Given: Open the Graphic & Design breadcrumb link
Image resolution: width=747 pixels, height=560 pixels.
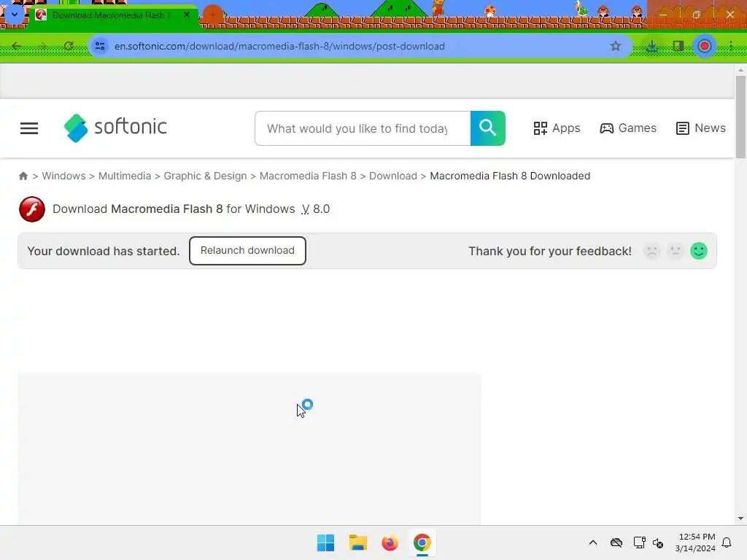Looking at the screenshot, I should (x=205, y=176).
